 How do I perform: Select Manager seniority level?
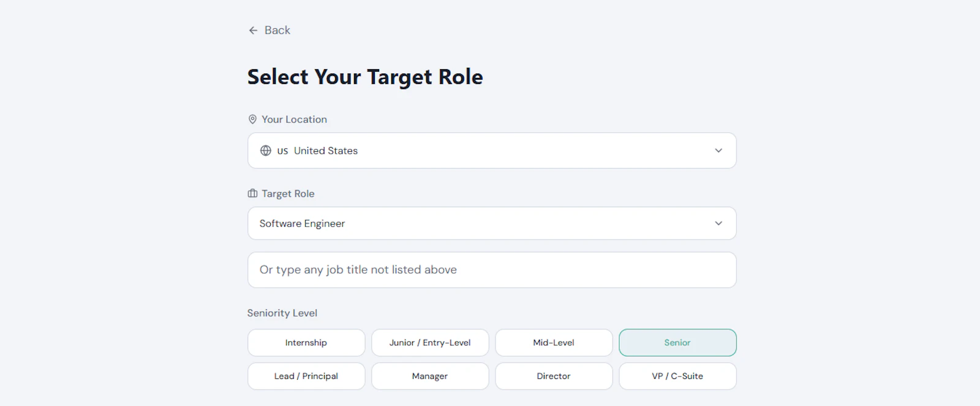[x=430, y=376]
